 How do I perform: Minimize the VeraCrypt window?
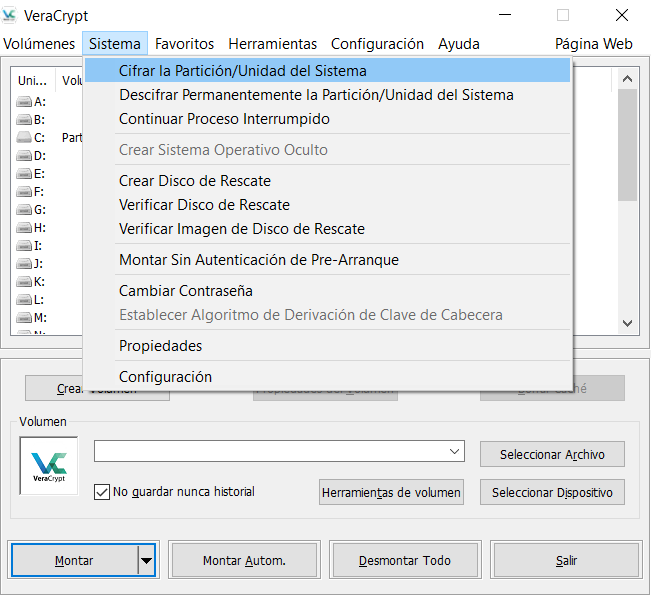(505, 15)
